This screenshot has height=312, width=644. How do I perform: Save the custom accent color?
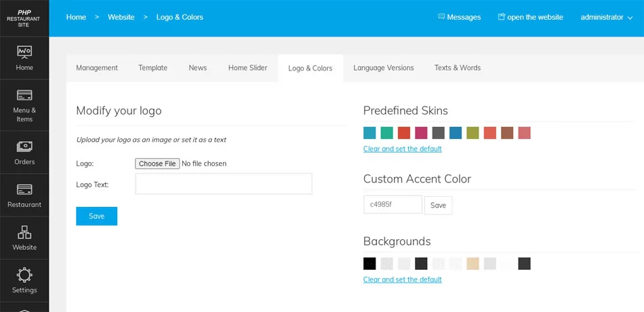[x=438, y=205]
